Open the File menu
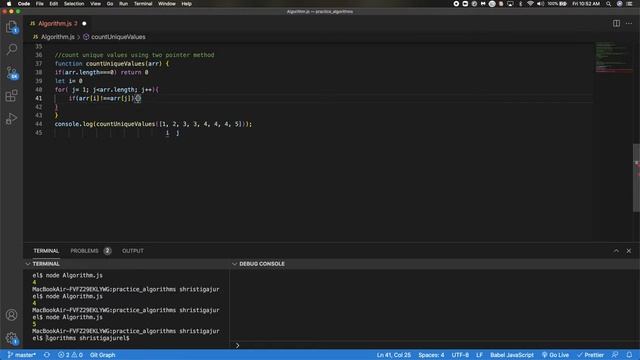The image size is (640, 360). click(40, 4)
